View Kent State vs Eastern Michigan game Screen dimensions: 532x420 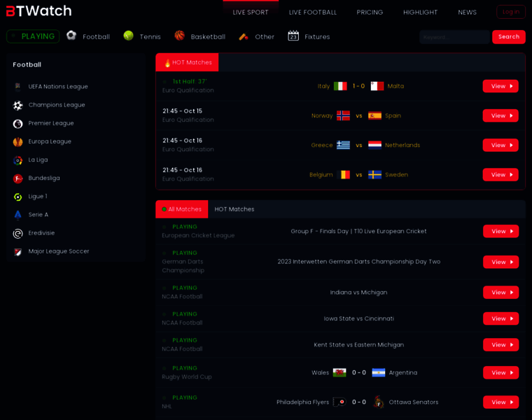pyautogui.click(x=500, y=344)
